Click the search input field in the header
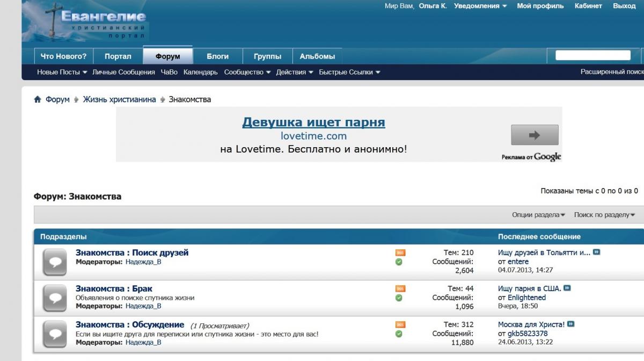The height and width of the screenshot is (361, 644). (592, 55)
